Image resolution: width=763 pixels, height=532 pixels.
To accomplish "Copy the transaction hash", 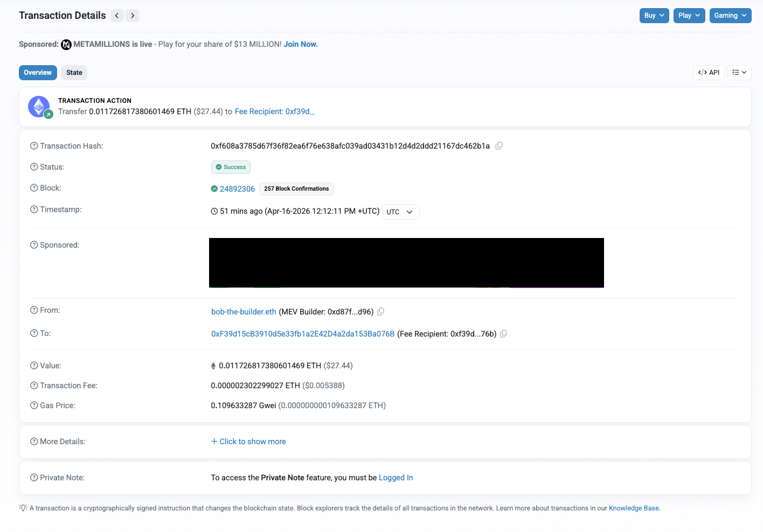I will pyautogui.click(x=499, y=146).
